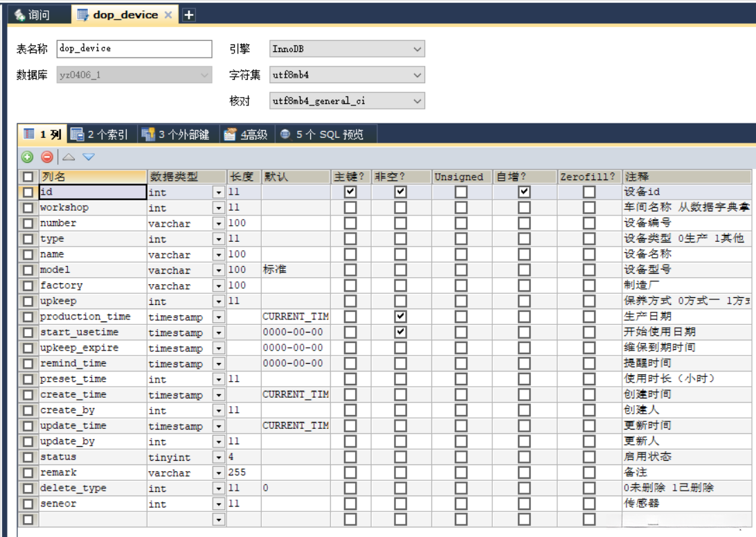Uncheck auto-increment checkbox for id row
The height and width of the screenshot is (537, 756).
(525, 192)
